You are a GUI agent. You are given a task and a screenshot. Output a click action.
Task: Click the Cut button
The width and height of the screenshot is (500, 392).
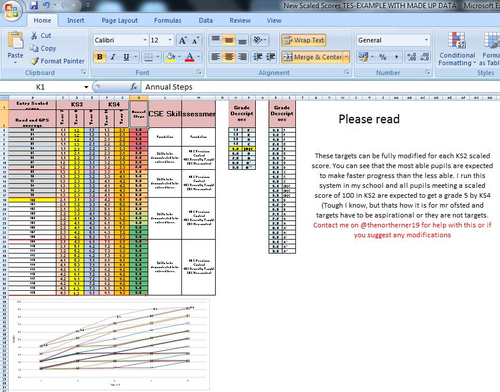pos(41,36)
